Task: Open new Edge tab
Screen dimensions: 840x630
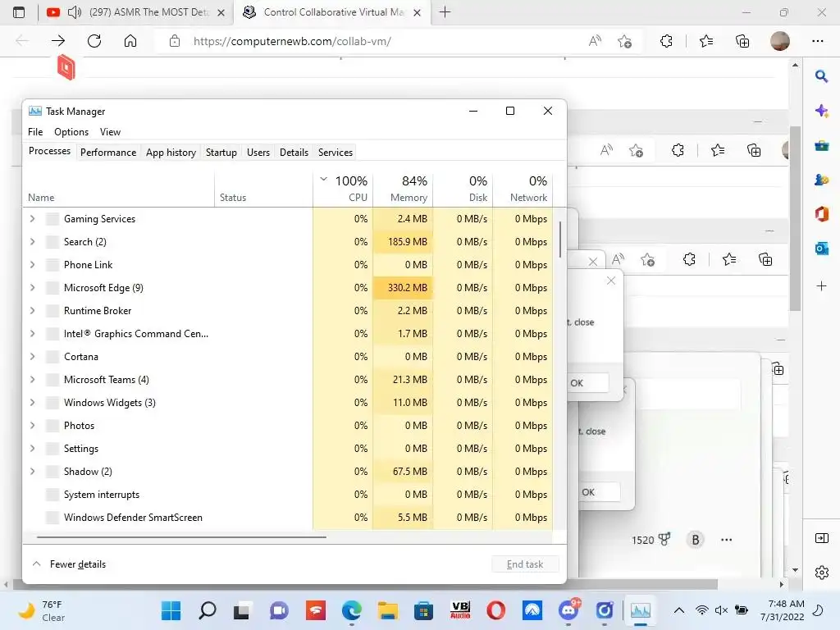Action: coord(445,12)
